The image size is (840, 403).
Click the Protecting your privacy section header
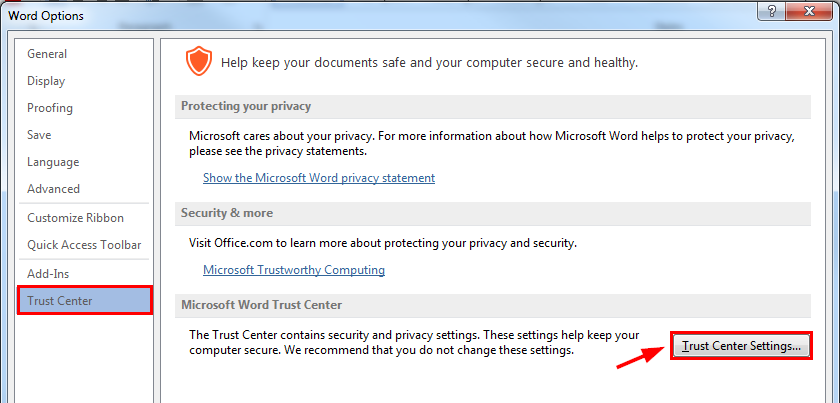tap(245, 107)
